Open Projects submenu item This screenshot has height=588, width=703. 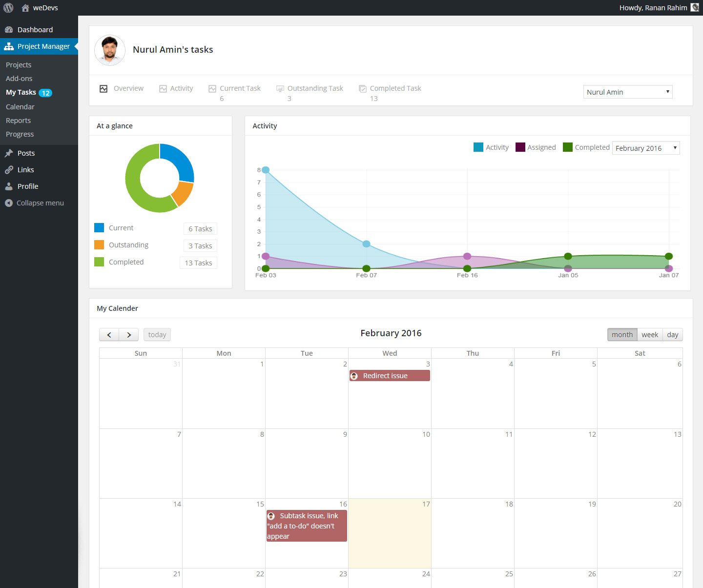(x=19, y=65)
